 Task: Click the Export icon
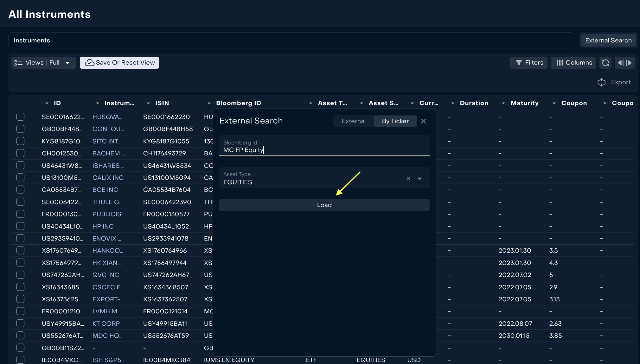[x=601, y=82]
